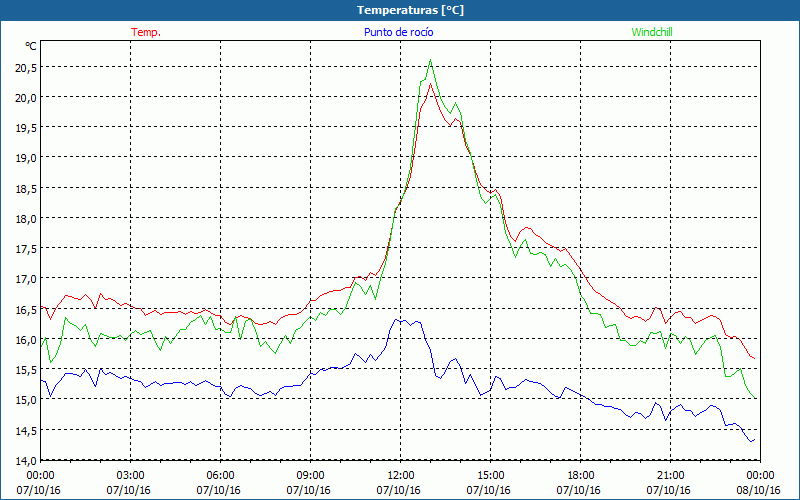
Task: Click the 09:00 time axis label
Action: [x=310, y=475]
